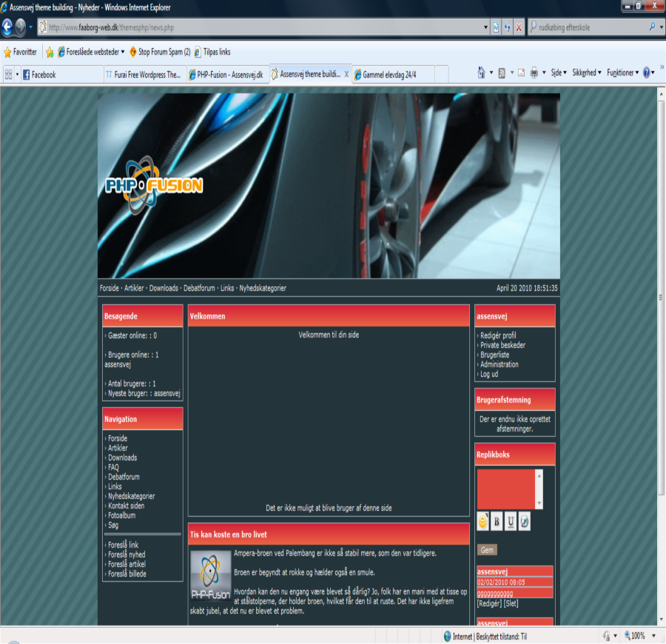Viewport: 666px width, 644px height.
Task: Open Redigér profil in the assensvej panel
Action: click(x=498, y=335)
